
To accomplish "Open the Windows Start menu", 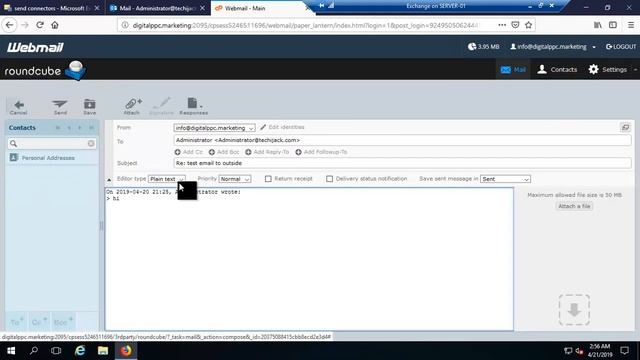I will (11, 351).
